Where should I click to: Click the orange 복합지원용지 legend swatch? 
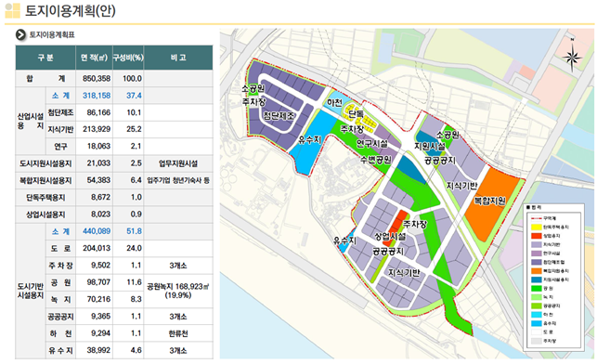pyautogui.click(x=536, y=271)
